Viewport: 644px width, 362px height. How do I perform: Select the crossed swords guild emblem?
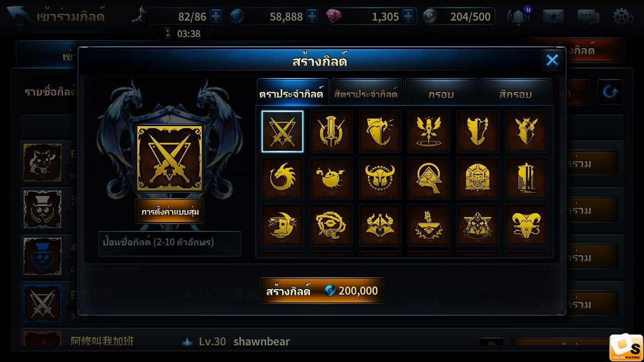(x=282, y=131)
